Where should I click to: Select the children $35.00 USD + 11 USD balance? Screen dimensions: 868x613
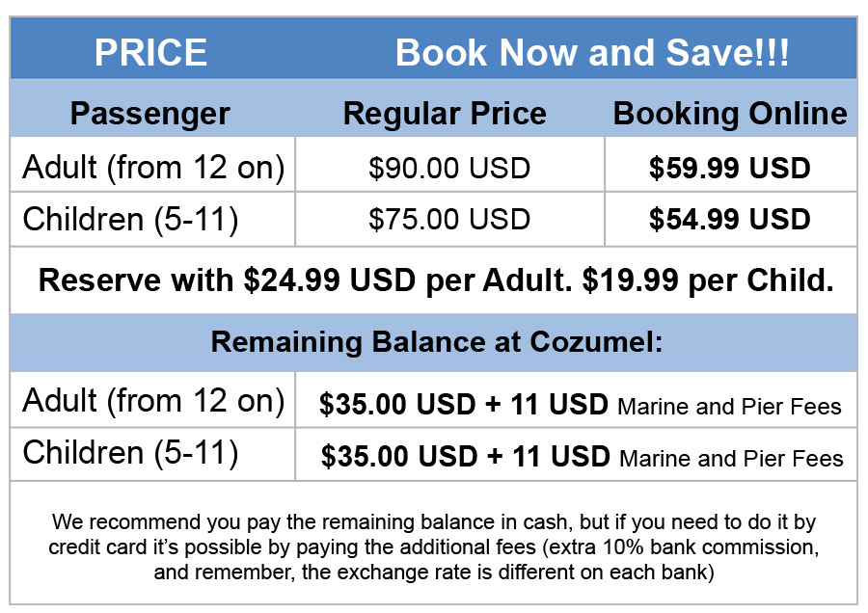point(465,457)
